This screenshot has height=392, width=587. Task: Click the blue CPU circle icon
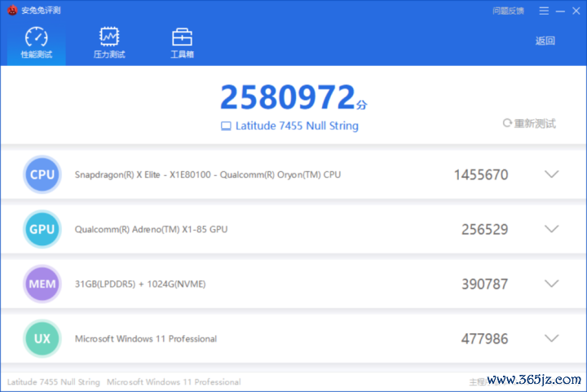(x=42, y=174)
